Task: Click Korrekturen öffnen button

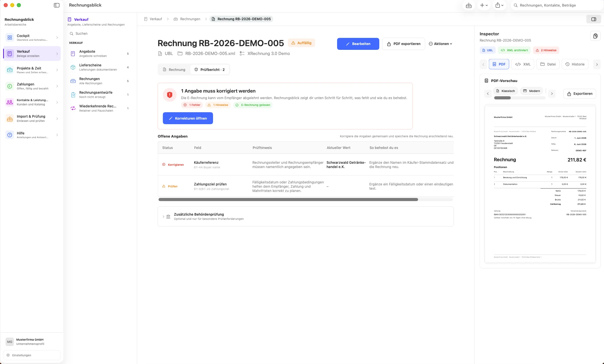Action: [x=188, y=118]
